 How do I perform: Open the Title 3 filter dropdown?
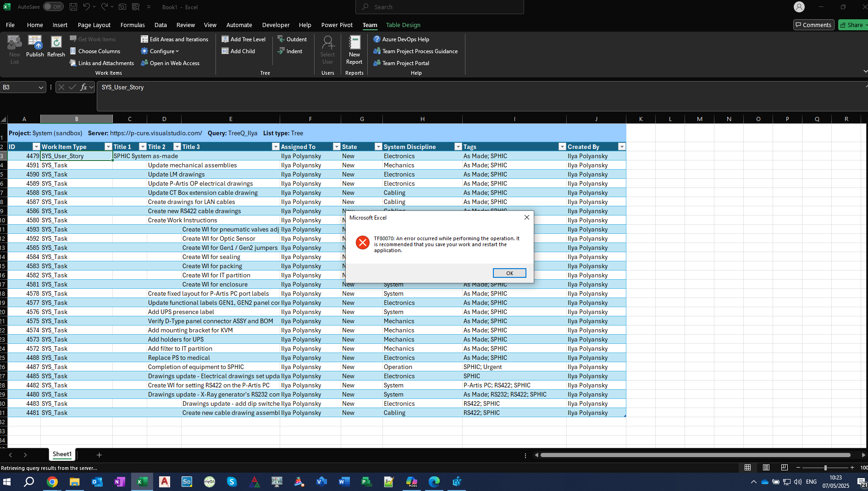pos(276,147)
